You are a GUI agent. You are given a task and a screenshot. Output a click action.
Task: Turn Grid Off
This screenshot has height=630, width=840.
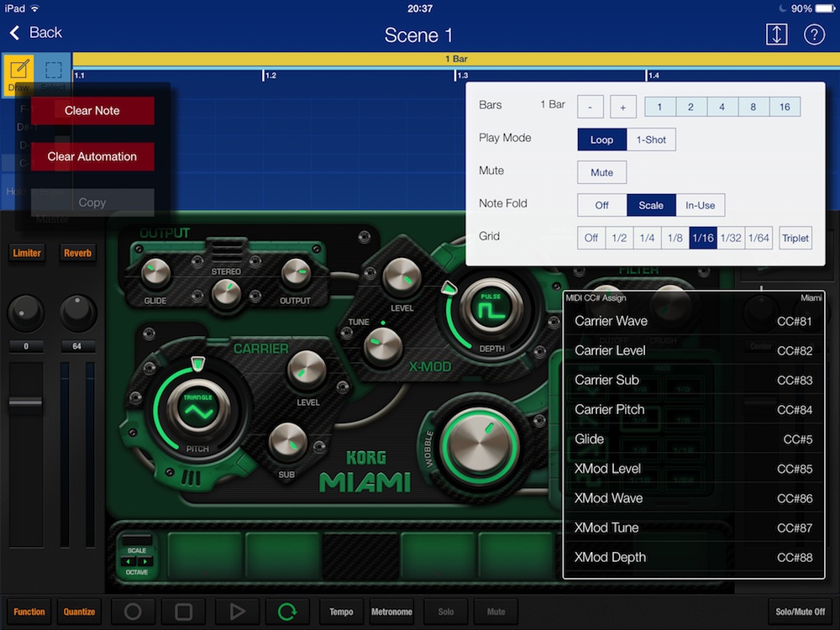coord(591,238)
